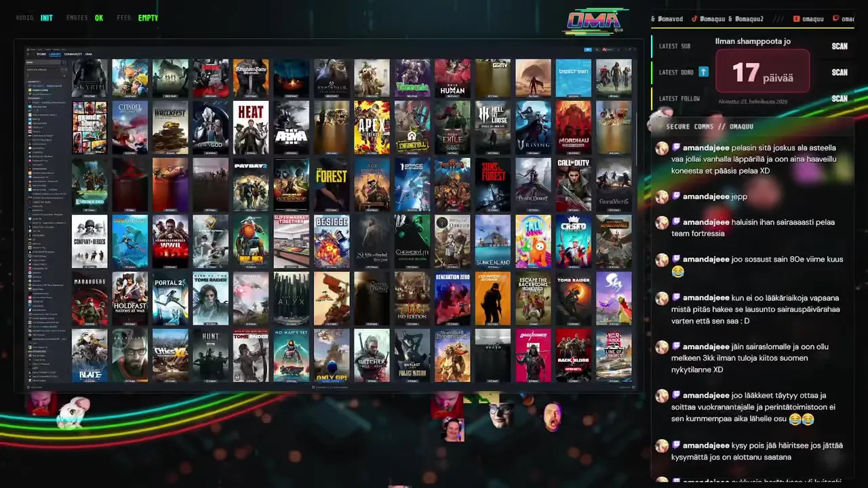Select the Call of Duty cover

tap(574, 184)
